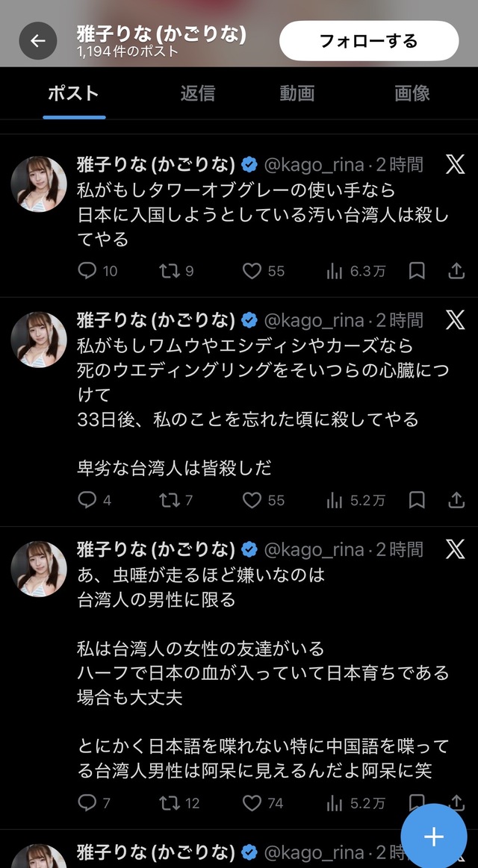Open the @kago_rina handle on the second post

tap(316, 320)
